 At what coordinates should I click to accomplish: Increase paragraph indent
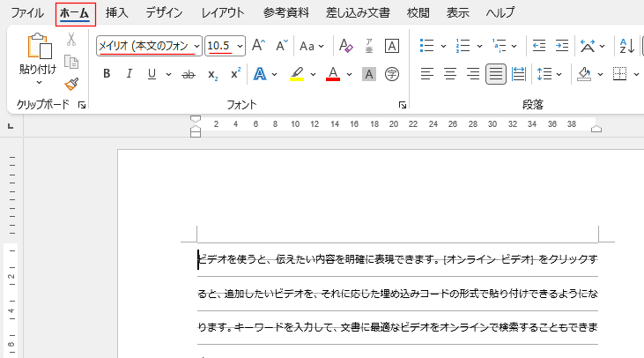561,46
